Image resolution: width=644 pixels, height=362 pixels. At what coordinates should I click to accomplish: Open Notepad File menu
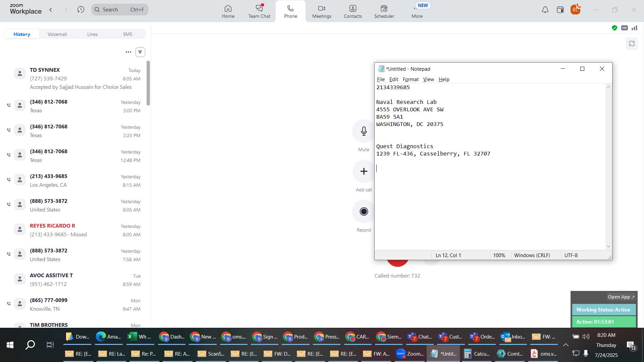click(381, 79)
